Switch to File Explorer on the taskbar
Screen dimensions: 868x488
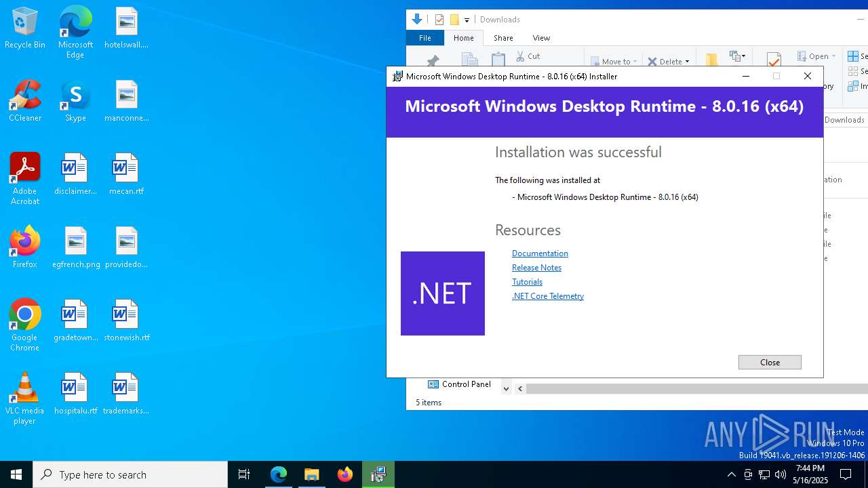(x=312, y=474)
